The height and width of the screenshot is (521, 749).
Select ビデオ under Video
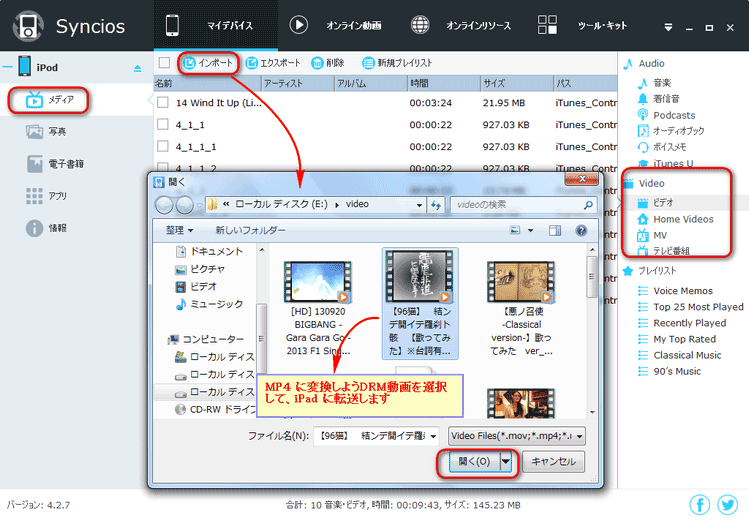click(x=655, y=202)
